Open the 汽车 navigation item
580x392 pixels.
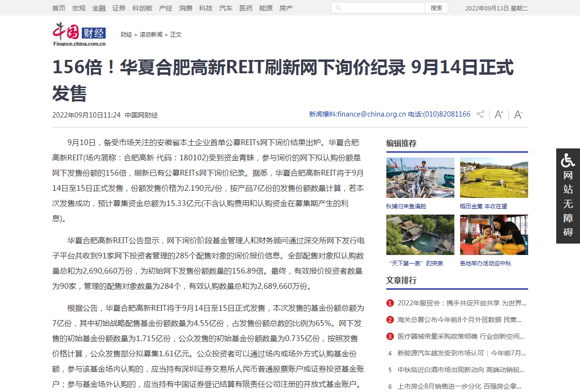(x=226, y=8)
